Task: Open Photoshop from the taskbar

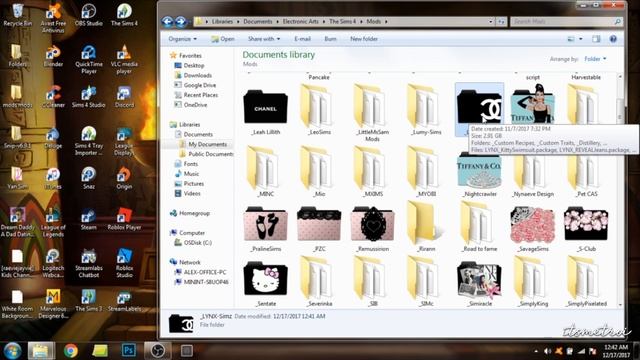Action: (129, 350)
